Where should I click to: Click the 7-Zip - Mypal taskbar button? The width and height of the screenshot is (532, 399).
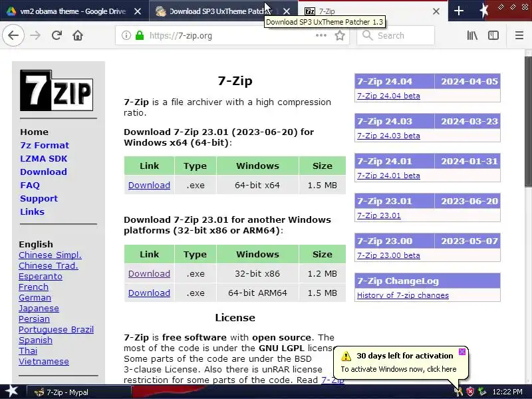[78, 392]
